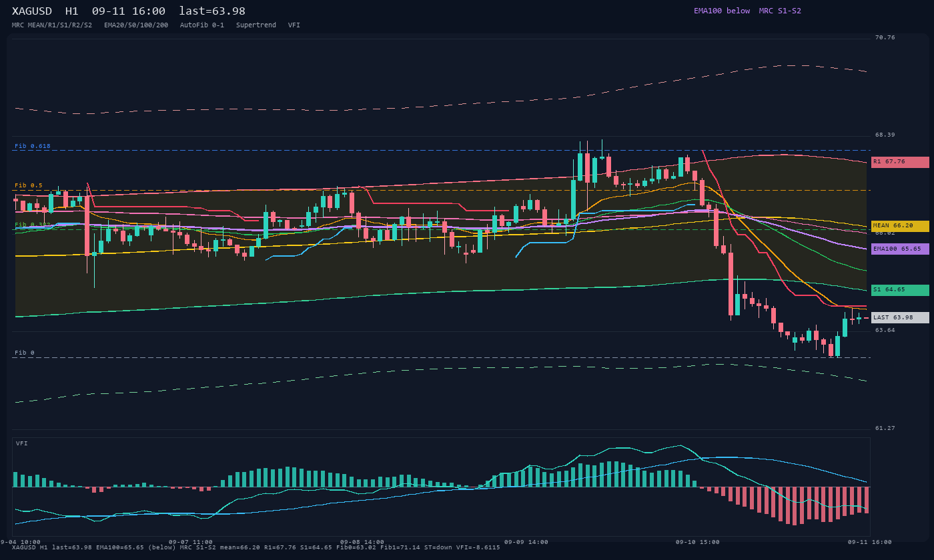Click the purple 'EMA100 65.65' price tag

(x=900, y=249)
